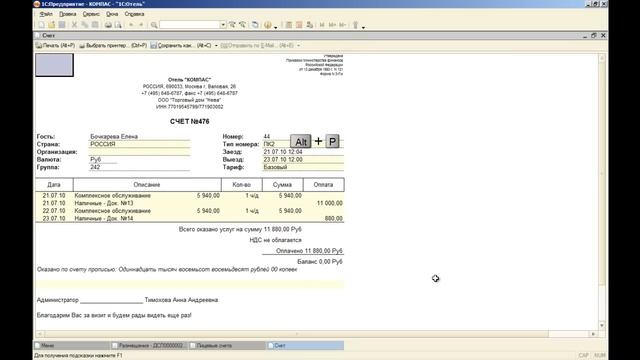Viewport: 640px width, 360px height.
Task: Click administrator name Тимохова Анна Андреевна
Action: coord(181,300)
